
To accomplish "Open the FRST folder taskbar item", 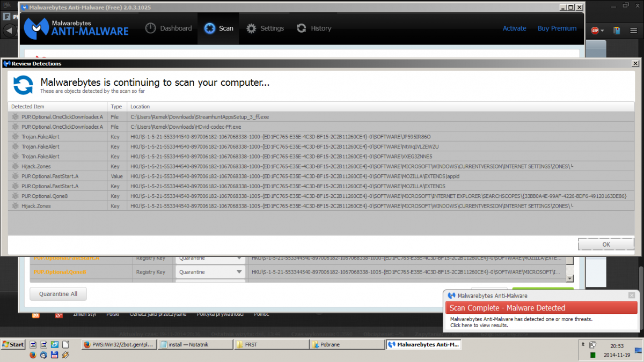I will [x=271, y=344].
